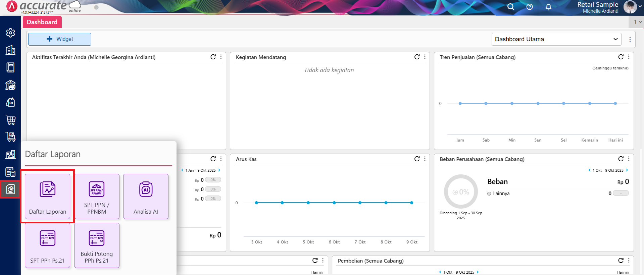The image size is (644, 275).
Task: Open Tren Penjualan widget options menu
Action: tap(629, 57)
